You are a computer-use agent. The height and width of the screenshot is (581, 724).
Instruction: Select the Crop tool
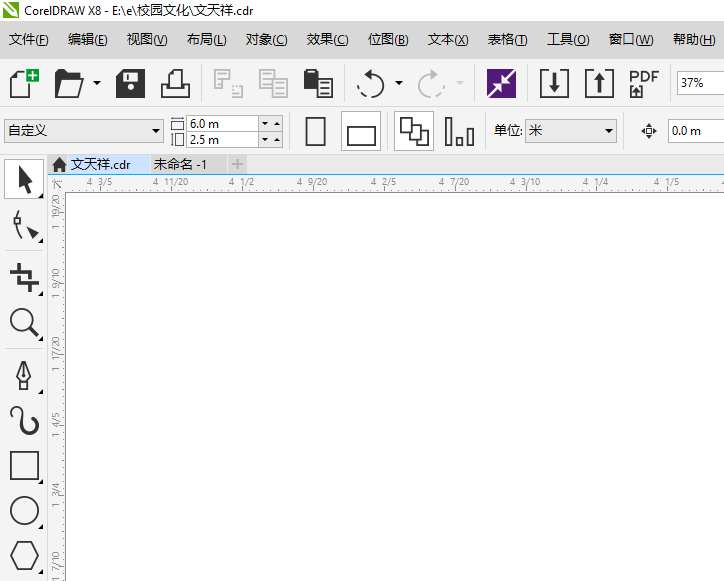pyautogui.click(x=24, y=278)
